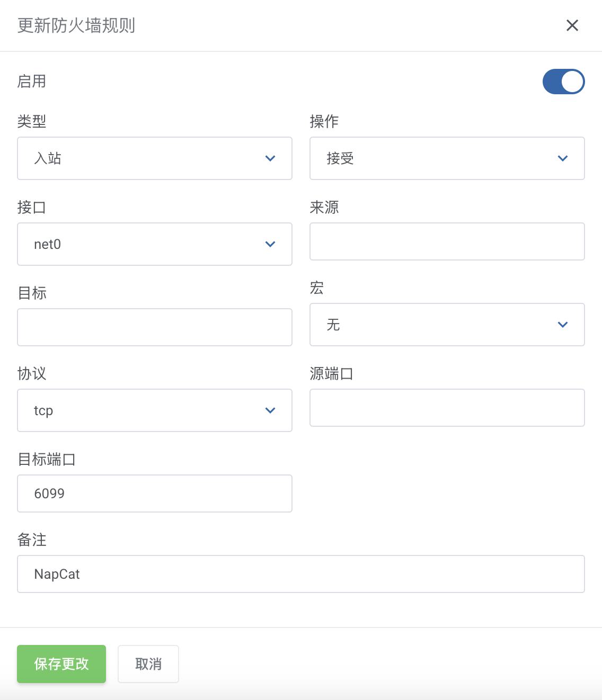Select the 目标端口 field containing 6099
The width and height of the screenshot is (602, 700).
point(155,493)
